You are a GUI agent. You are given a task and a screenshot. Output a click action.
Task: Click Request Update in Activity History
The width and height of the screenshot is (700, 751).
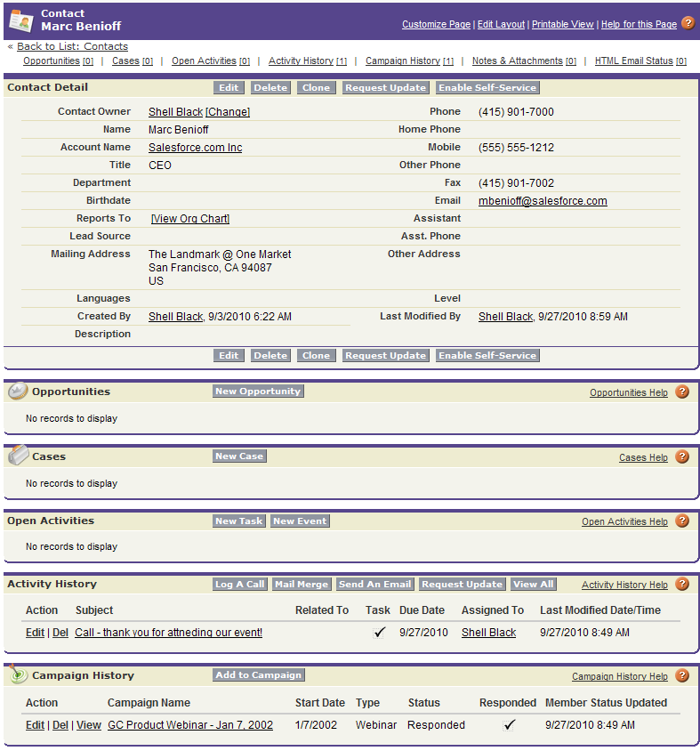(x=462, y=584)
